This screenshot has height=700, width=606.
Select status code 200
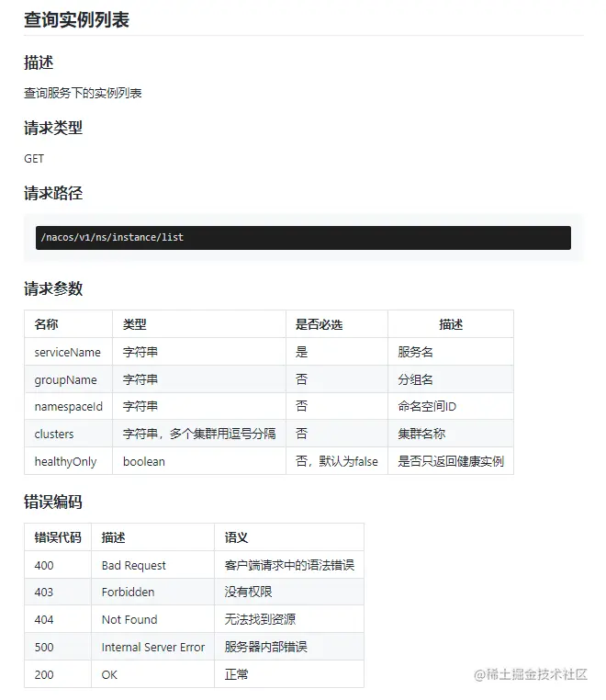pyautogui.click(x=44, y=674)
